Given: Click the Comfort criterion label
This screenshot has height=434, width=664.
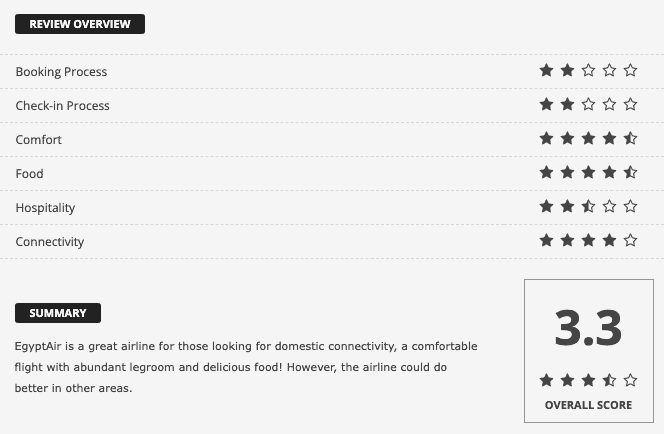Looking at the screenshot, I should (x=39, y=140).
